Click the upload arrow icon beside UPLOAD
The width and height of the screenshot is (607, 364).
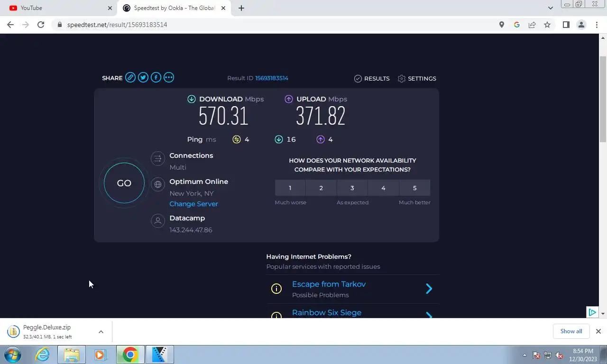tap(289, 99)
